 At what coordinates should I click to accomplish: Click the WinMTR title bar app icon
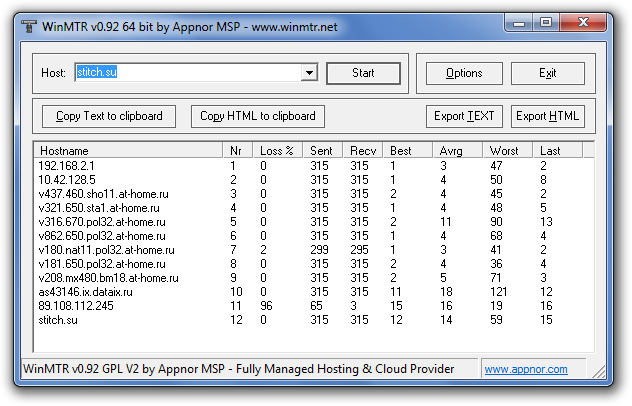tap(26, 21)
